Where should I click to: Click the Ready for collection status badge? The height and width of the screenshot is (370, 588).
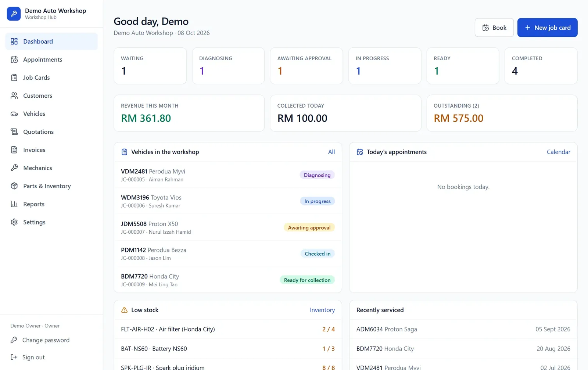click(x=307, y=280)
